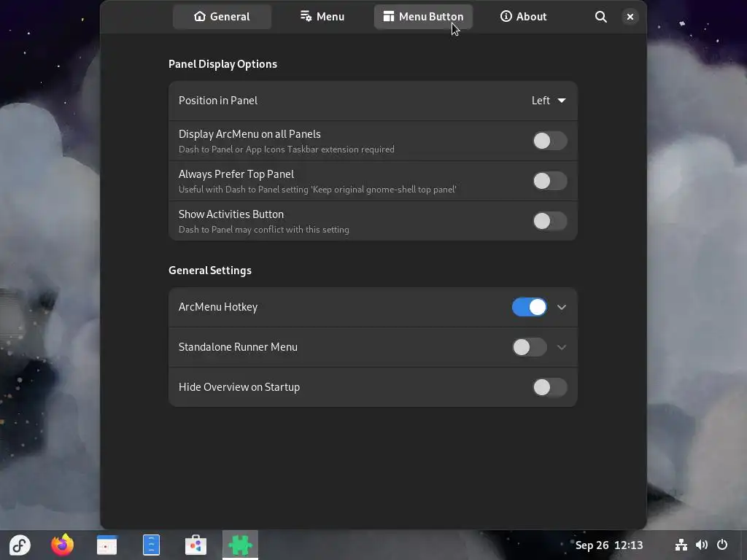This screenshot has width=747, height=560.
Task: Click the General Settings heading
Action: coord(210,271)
